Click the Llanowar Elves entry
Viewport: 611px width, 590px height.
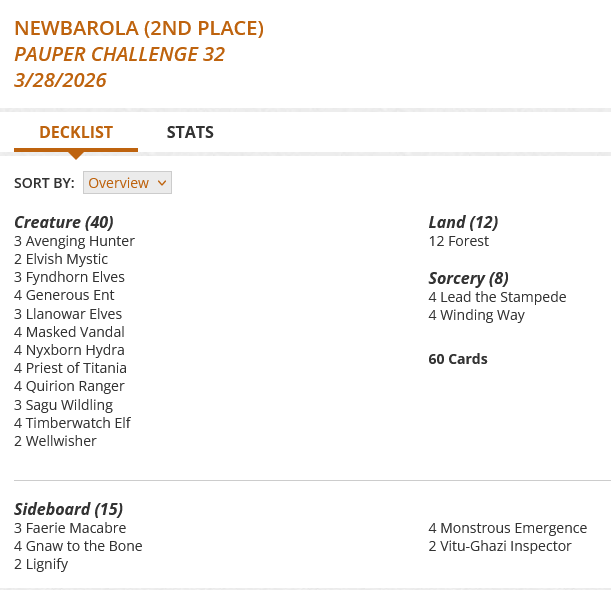[x=74, y=314]
